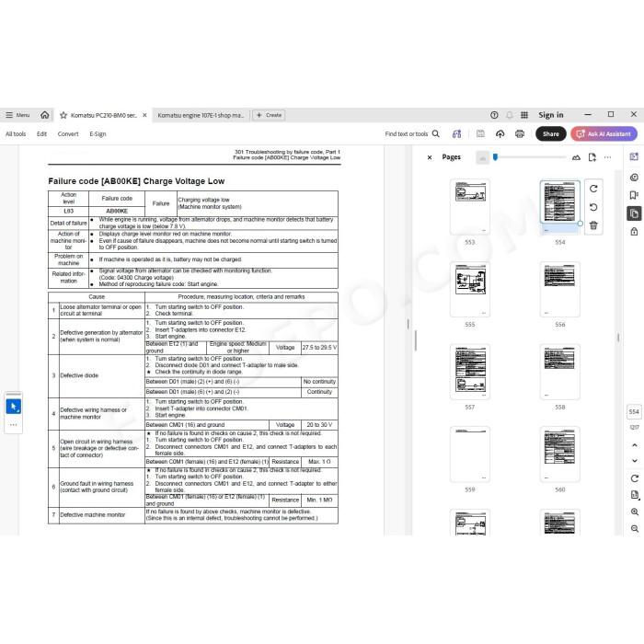The height and width of the screenshot is (644, 644).
Task: Select page 558 thumbnail
Action: [x=559, y=372]
